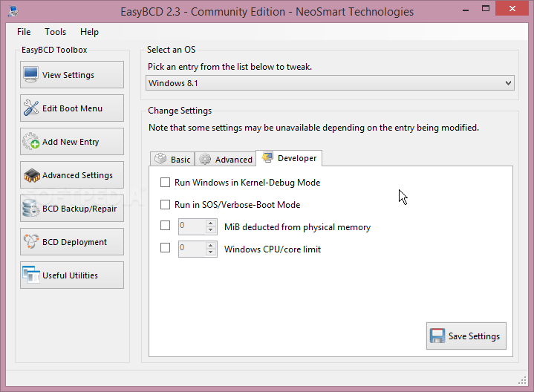
Task: Open the OS selection dropdown showing Windows 8.1
Action: coord(330,83)
